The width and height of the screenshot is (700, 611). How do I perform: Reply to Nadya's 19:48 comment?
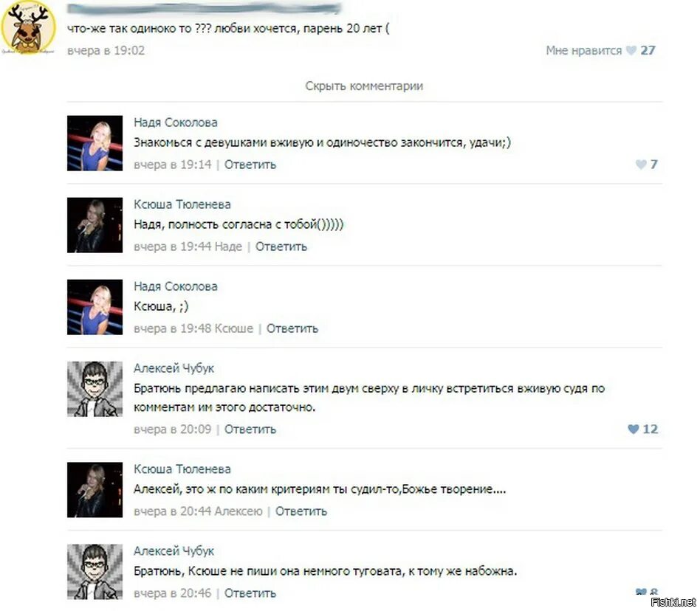[x=292, y=328]
